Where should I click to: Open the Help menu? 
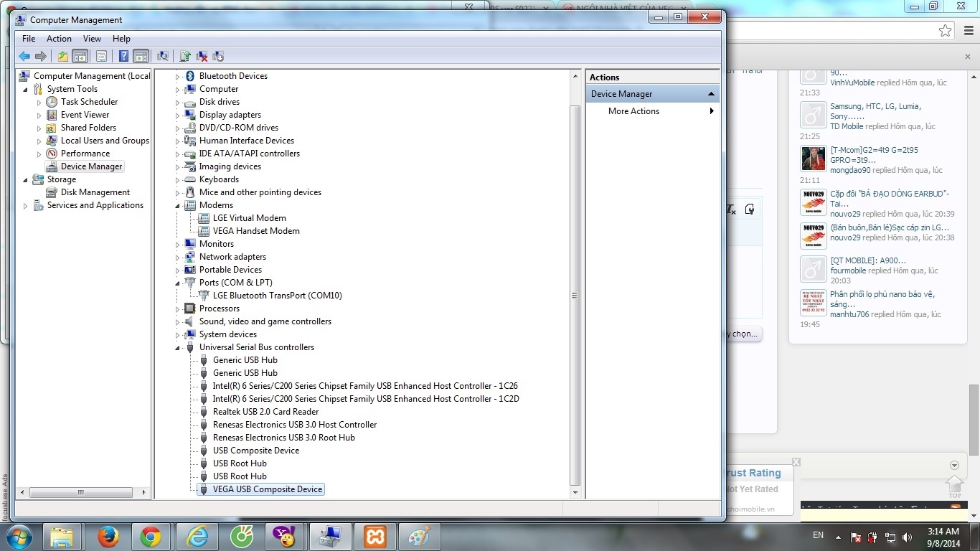tap(121, 39)
